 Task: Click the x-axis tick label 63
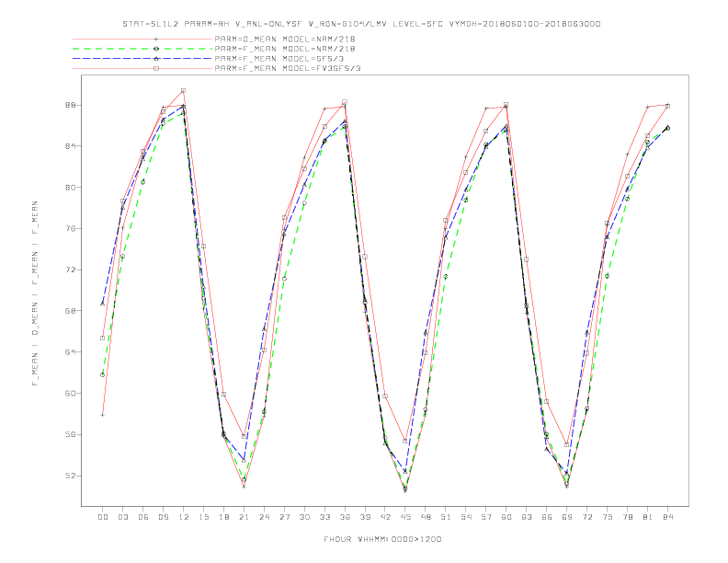click(527, 517)
